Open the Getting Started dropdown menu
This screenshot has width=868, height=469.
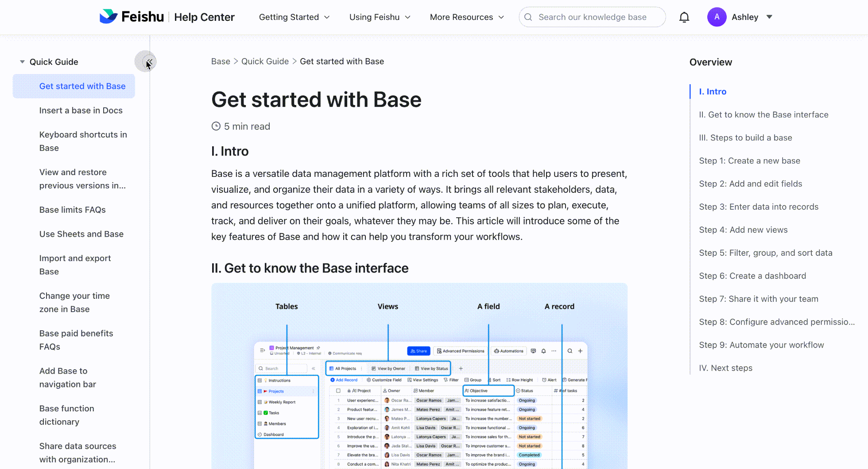(294, 17)
